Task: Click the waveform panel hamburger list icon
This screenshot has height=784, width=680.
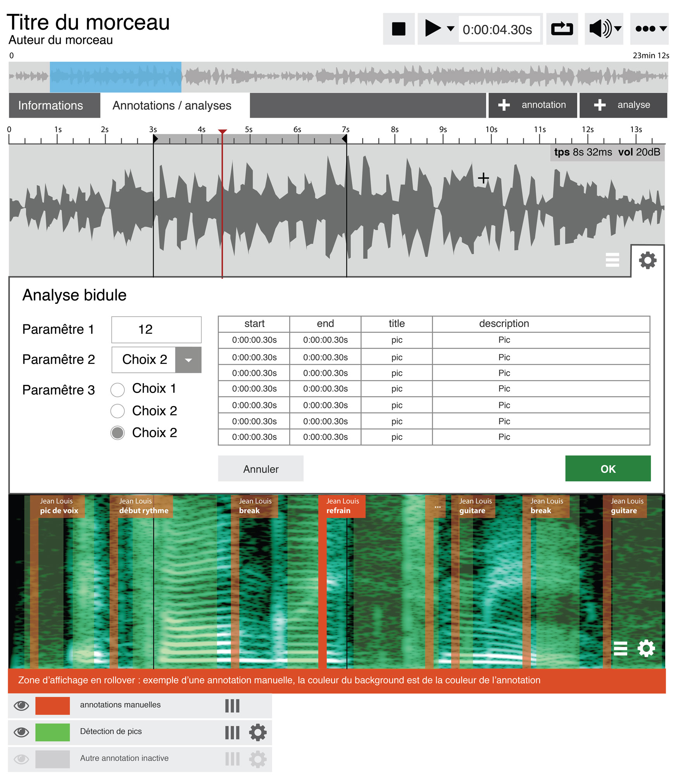Action: tap(612, 260)
